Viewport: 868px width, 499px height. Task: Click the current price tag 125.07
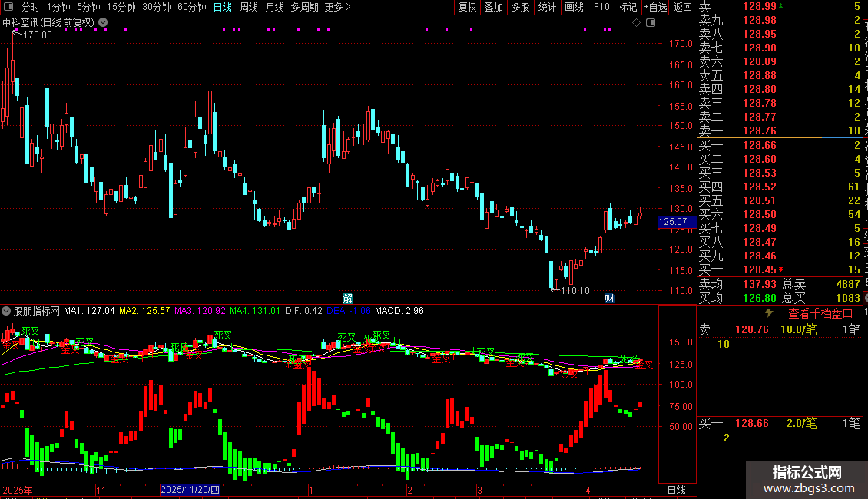point(677,222)
